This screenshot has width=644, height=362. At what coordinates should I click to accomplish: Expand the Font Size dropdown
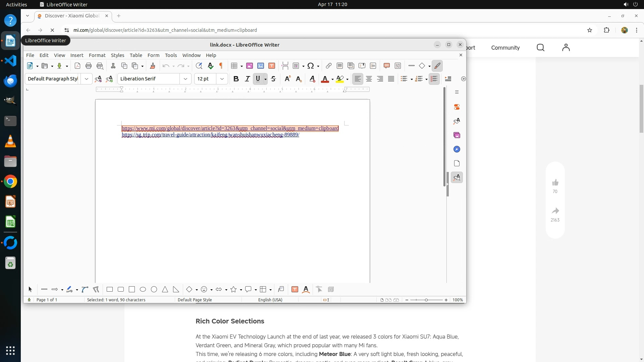(x=222, y=79)
